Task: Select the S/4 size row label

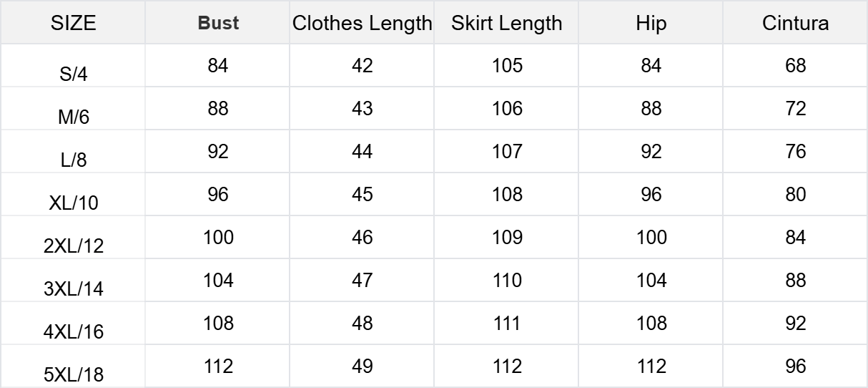Action: pos(74,74)
